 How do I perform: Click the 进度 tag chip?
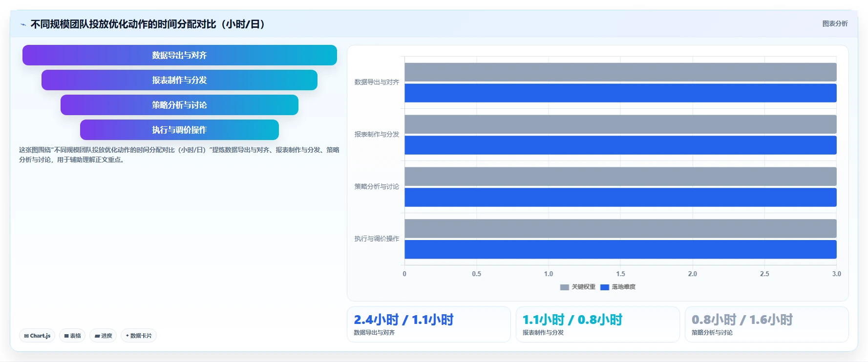pos(103,336)
